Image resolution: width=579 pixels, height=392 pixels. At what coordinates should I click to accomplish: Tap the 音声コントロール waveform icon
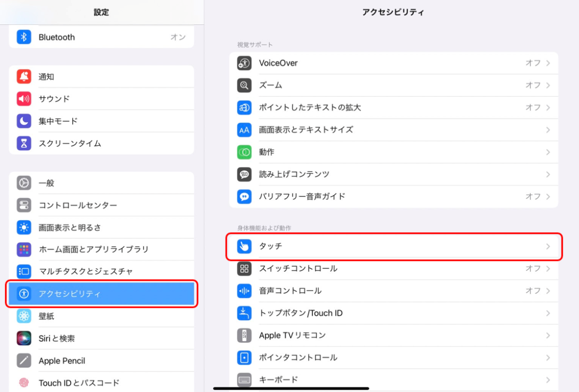[x=244, y=290]
